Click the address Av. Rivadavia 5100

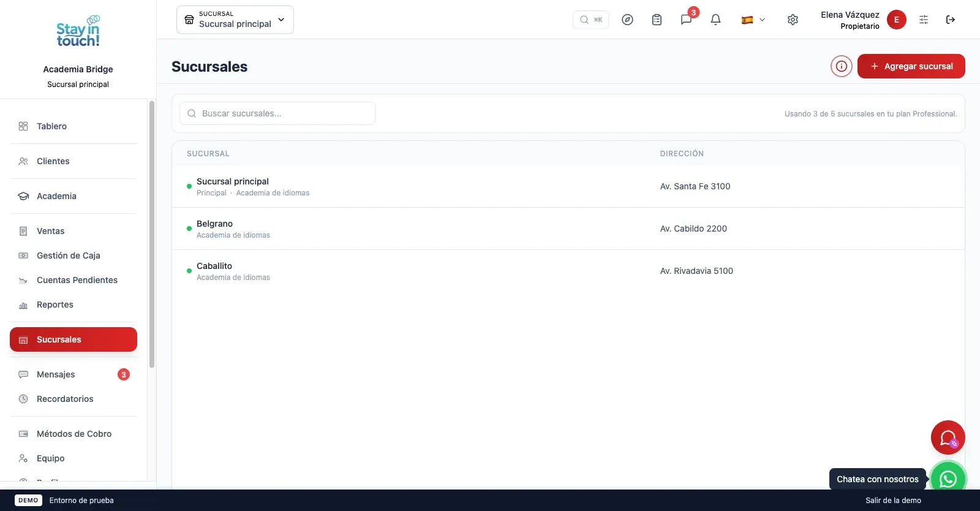click(x=696, y=271)
